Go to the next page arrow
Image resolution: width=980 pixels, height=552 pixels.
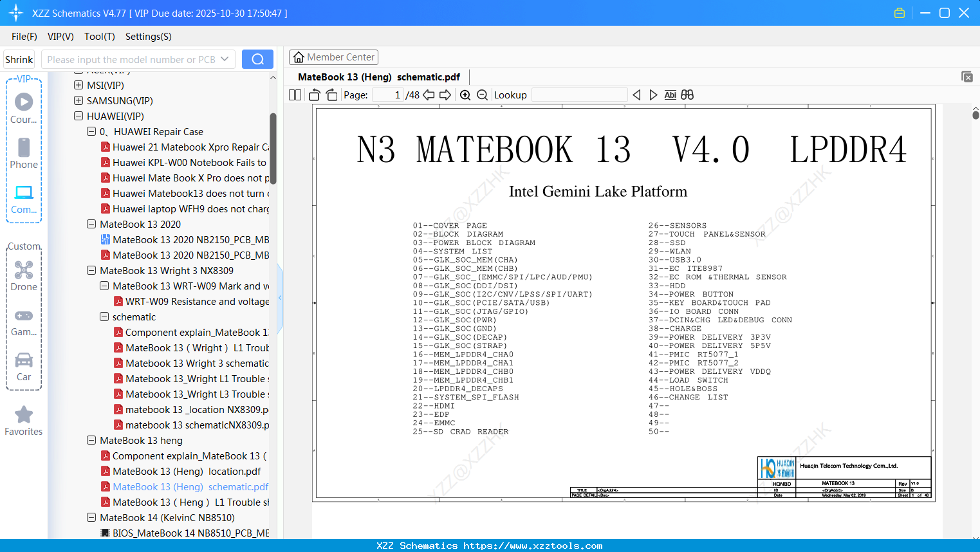(445, 95)
